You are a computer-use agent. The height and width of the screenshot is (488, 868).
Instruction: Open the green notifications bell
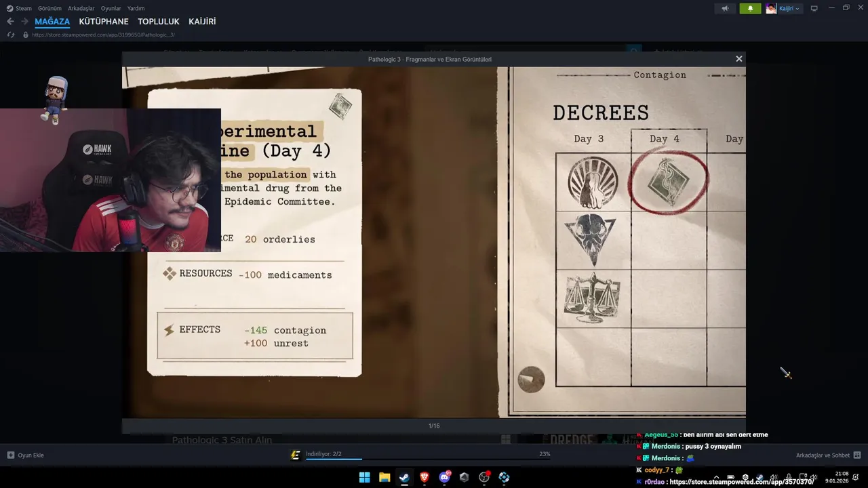click(750, 8)
